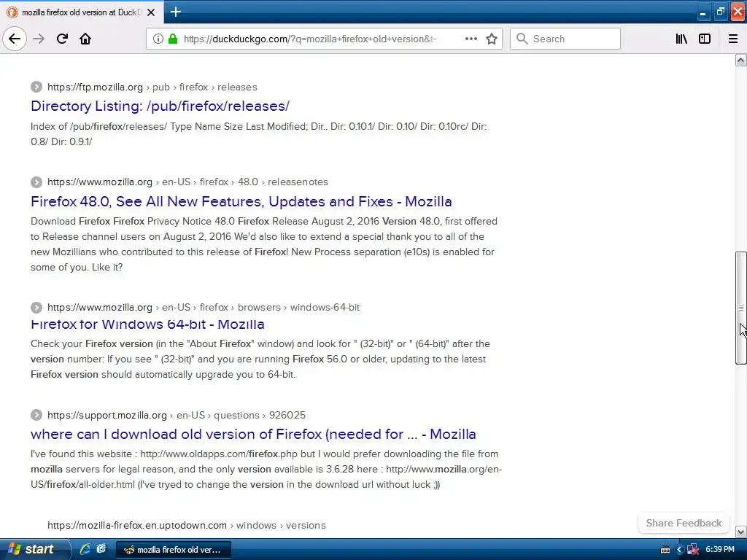Viewport: 747px width, 560px height.
Task: Click the https://www.mozilla.org 48.0 releasenotes URL
Action: pos(187,182)
